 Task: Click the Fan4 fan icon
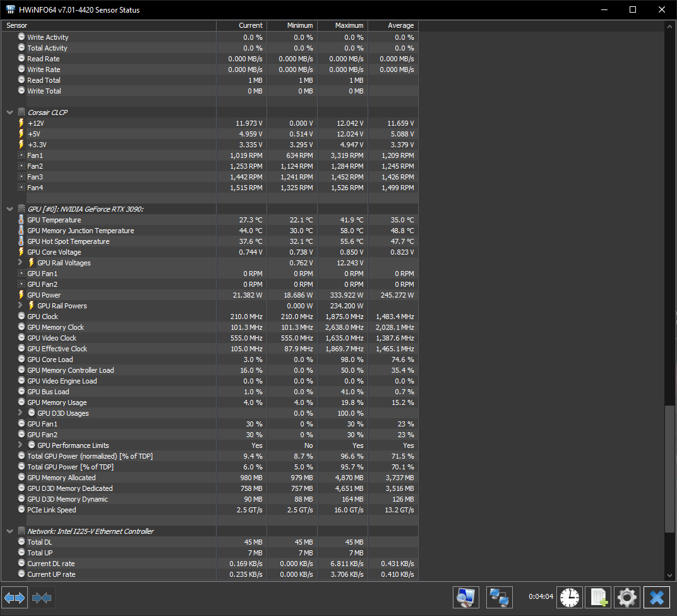(21, 188)
